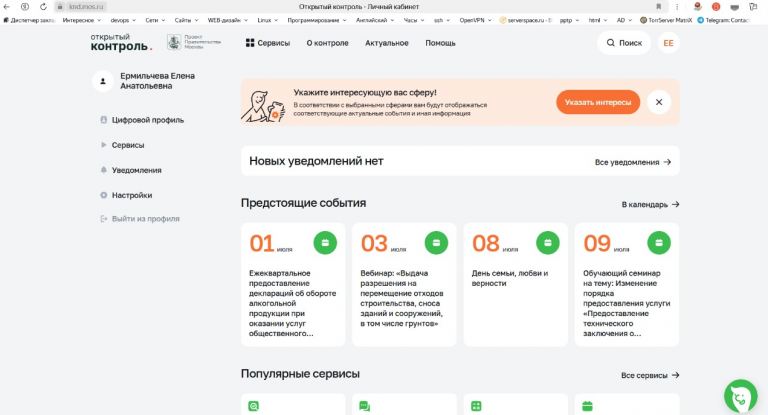Click the calendar icon on the 03 июля card

(x=436, y=243)
